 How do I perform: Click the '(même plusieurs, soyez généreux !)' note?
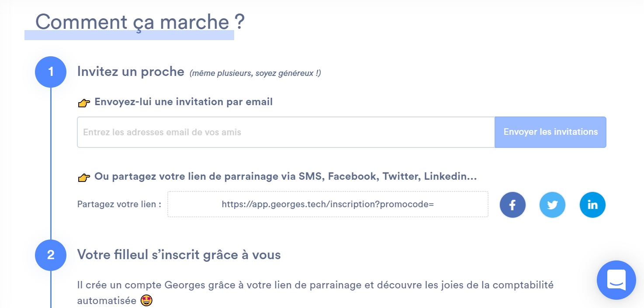coord(255,73)
